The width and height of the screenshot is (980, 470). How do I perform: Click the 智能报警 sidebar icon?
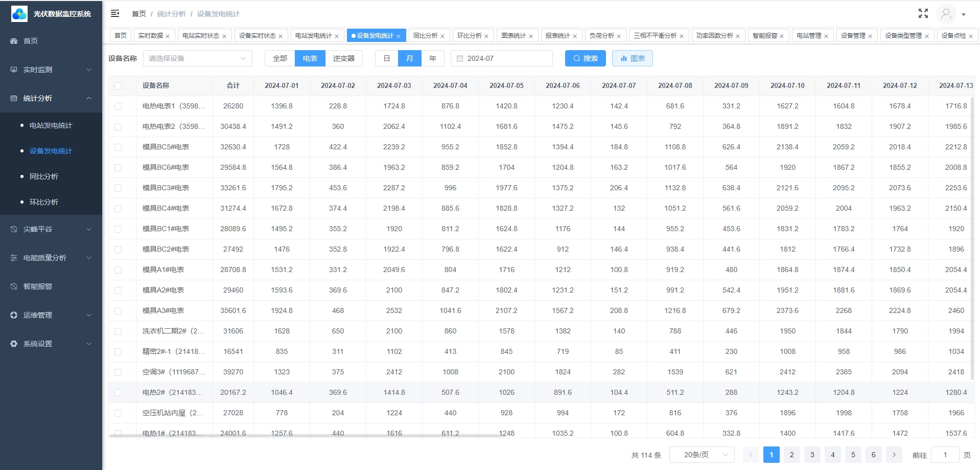pos(14,286)
